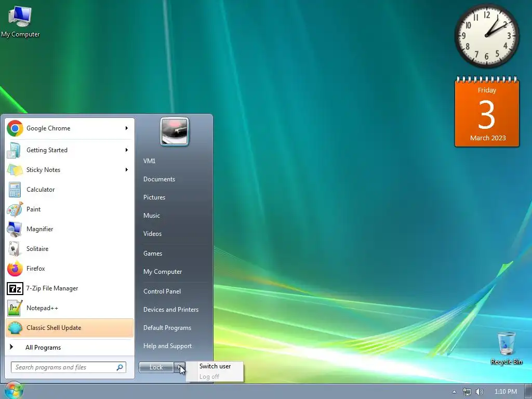Launch Calculator from its icon
This screenshot has height=399, width=532.
[x=15, y=189]
